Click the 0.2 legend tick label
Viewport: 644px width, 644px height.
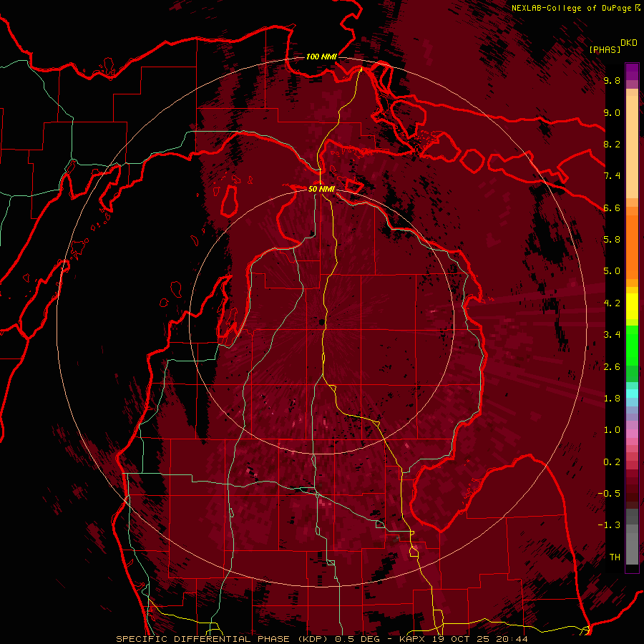pyautogui.click(x=612, y=462)
